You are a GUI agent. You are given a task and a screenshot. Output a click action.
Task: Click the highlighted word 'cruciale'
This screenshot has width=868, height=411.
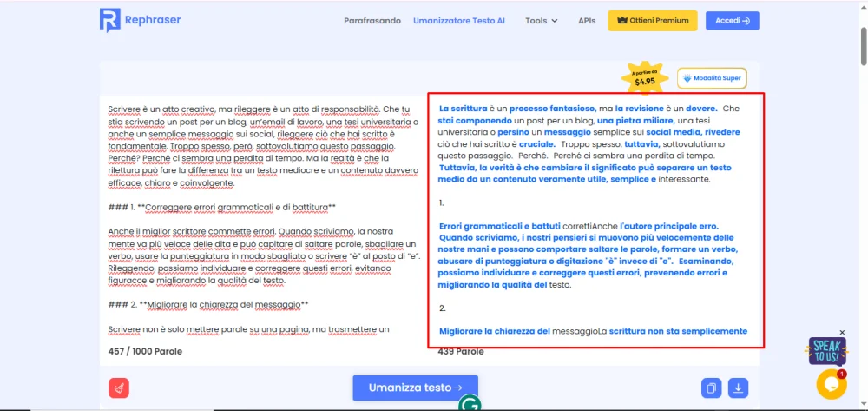tap(537, 144)
